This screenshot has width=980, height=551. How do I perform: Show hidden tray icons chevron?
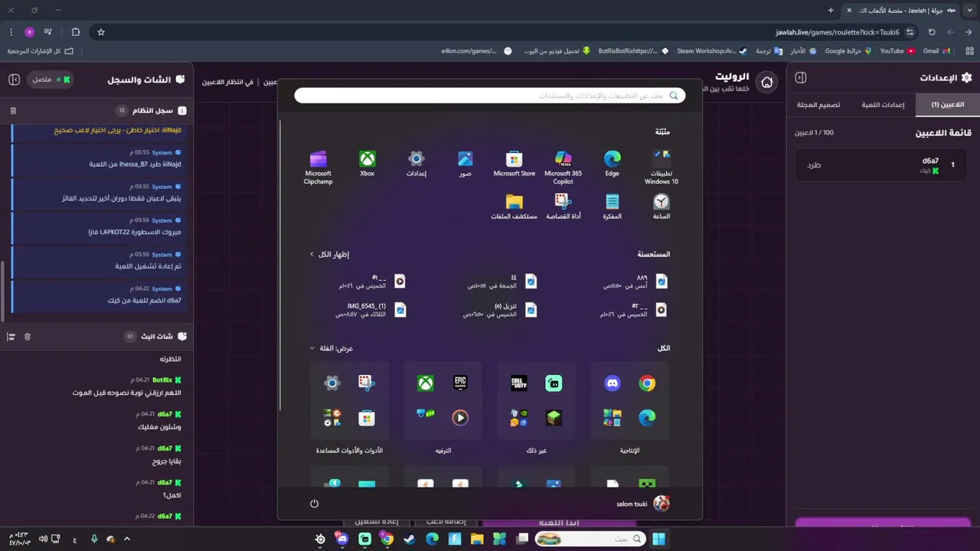pos(127,540)
